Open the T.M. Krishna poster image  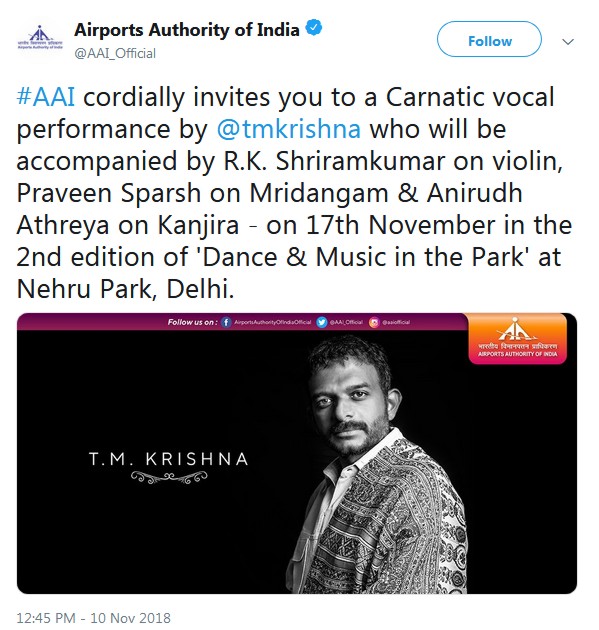[297, 453]
